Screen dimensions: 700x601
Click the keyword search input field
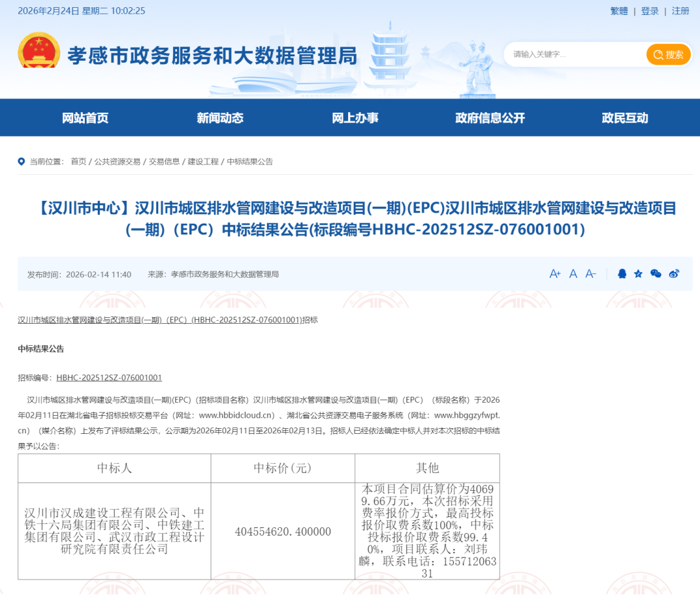click(577, 54)
